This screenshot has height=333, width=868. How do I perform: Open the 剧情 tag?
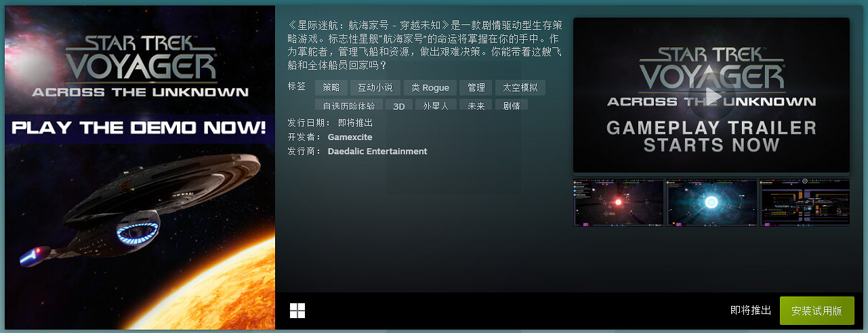pos(512,106)
